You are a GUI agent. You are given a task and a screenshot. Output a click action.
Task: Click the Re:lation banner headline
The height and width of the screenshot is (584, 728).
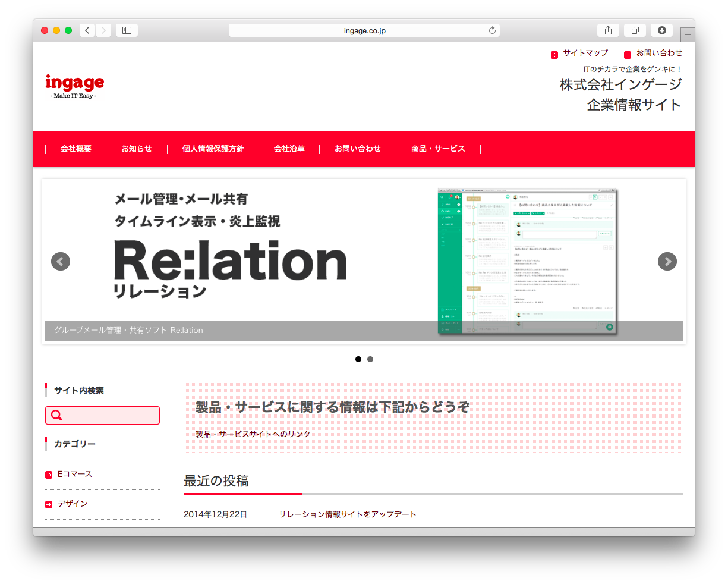231,260
